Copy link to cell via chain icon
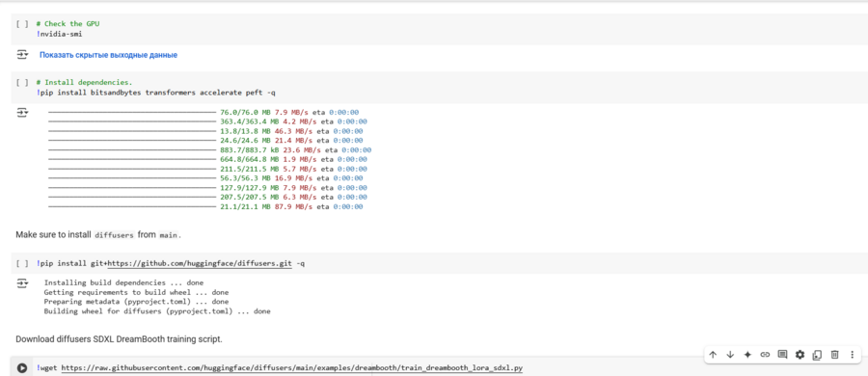Viewport: 868px width, 376px height. click(765, 355)
